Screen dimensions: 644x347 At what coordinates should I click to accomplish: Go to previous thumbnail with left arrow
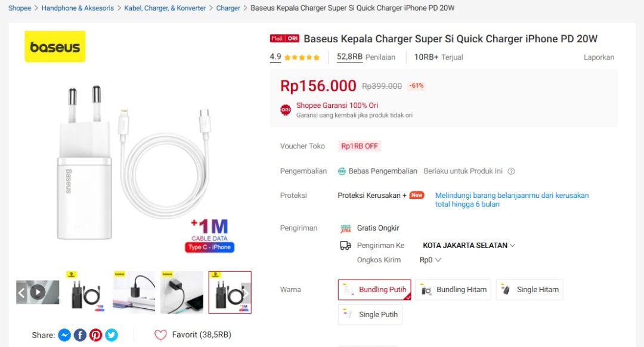[x=21, y=292]
